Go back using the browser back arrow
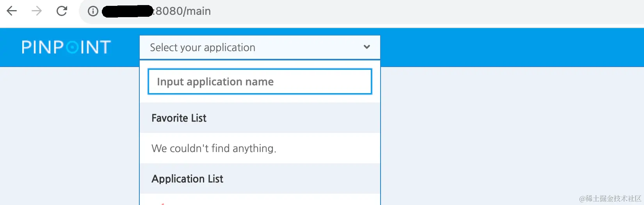The width and height of the screenshot is (644, 205). (12, 11)
